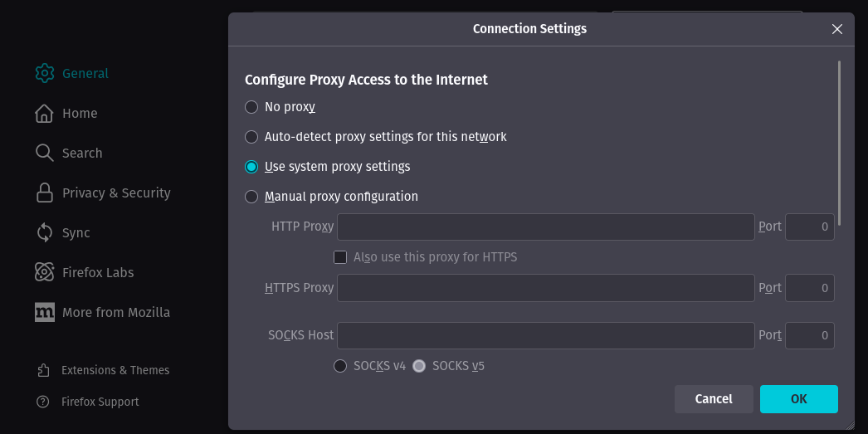This screenshot has width=868, height=434.
Task: Click the Extensions & Themes puzzle icon
Action: (43, 370)
